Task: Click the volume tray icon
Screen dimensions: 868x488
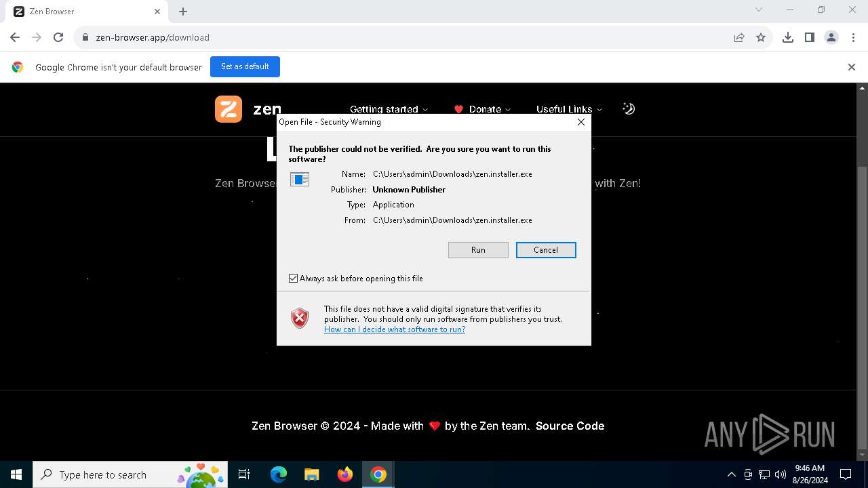Action: click(x=781, y=474)
